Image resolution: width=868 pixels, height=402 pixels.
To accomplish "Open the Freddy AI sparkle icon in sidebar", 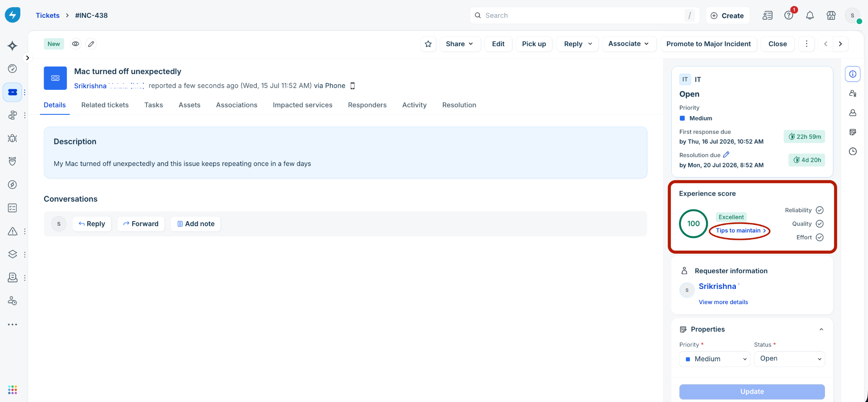I will pyautogui.click(x=12, y=46).
